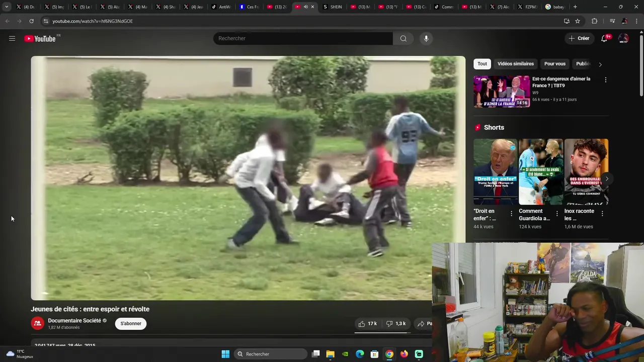Like the video with thumbs up
This screenshot has width=644, height=362.
[367, 324]
